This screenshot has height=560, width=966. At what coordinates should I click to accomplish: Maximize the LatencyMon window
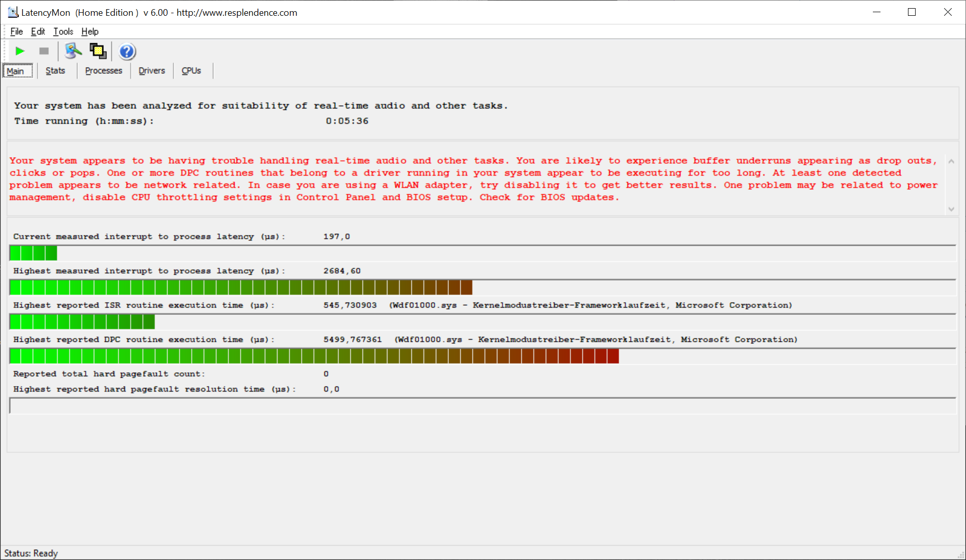point(912,12)
